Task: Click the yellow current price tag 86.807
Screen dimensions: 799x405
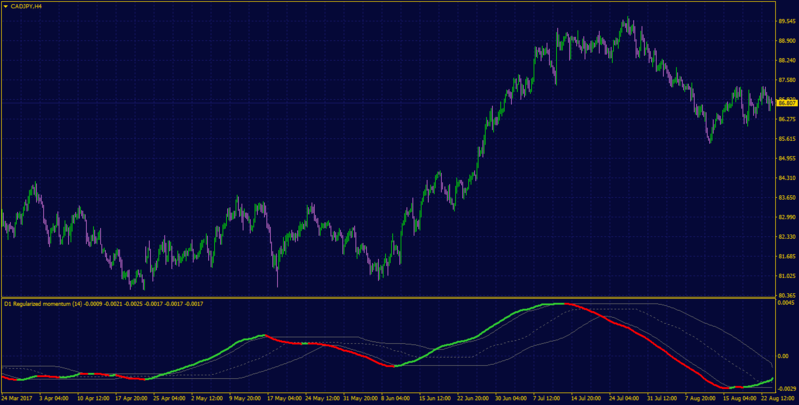Action: click(787, 103)
